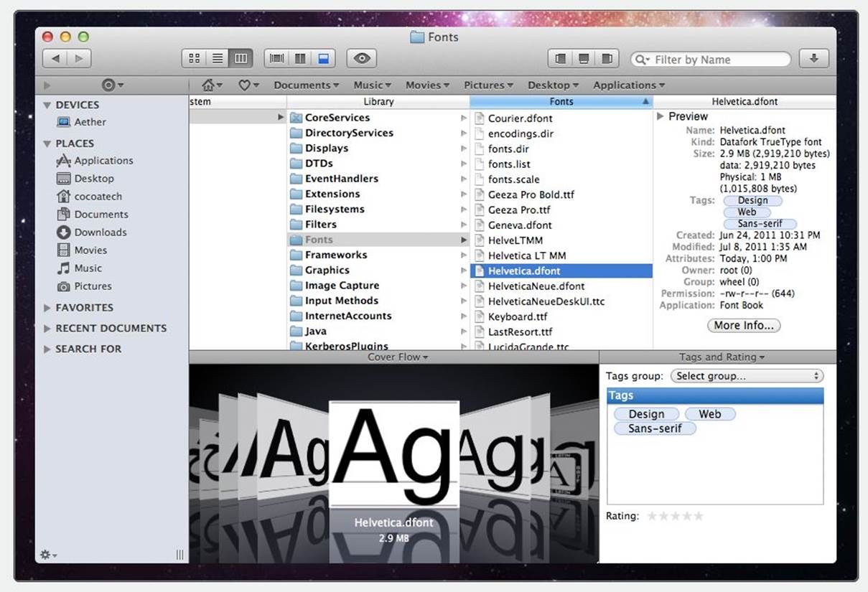
Task: Open Documents in the sidebar
Action: pyautogui.click(x=92, y=215)
